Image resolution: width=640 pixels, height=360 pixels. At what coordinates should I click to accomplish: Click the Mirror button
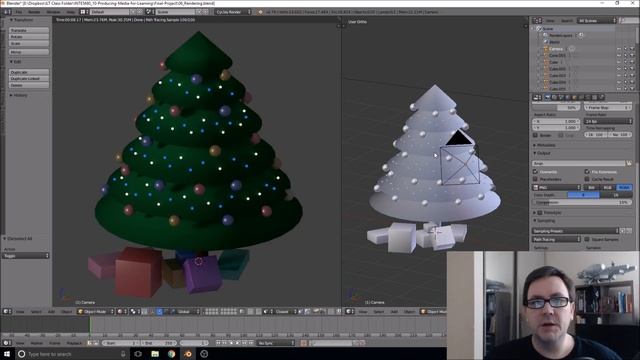click(x=29, y=52)
